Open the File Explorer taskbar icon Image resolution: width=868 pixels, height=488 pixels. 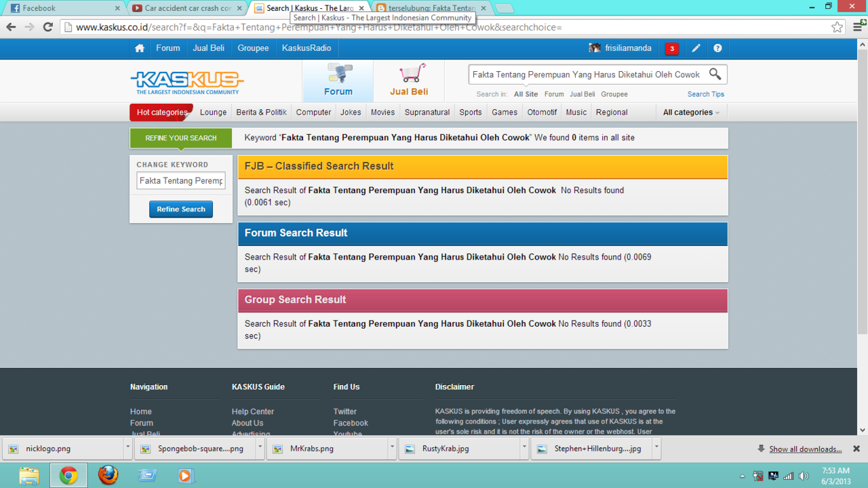pyautogui.click(x=28, y=475)
